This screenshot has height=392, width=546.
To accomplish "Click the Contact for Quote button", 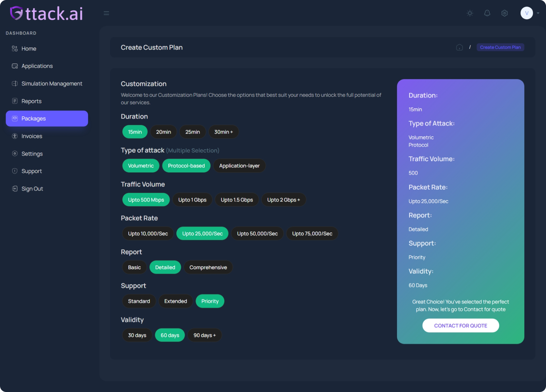I will coord(460,326).
